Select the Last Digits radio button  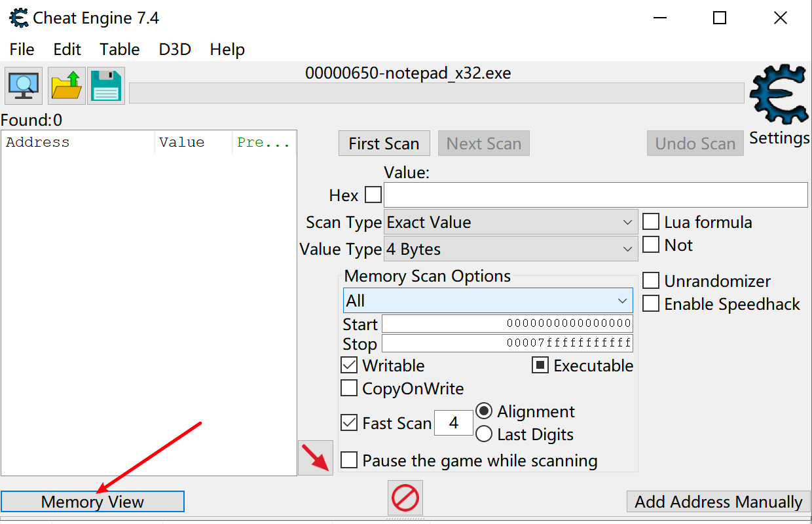[484, 434]
